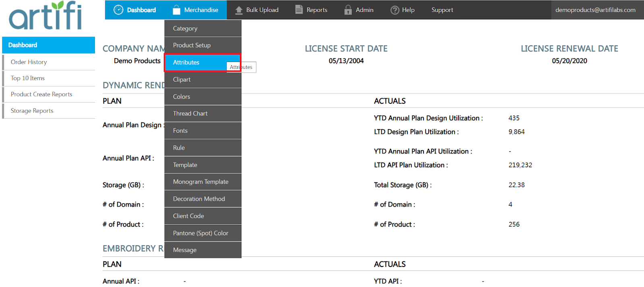Viewport: 644px width, 287px height.
Task: Click the Dashboard gauge icon in top bar
Action: coord(118,10)
